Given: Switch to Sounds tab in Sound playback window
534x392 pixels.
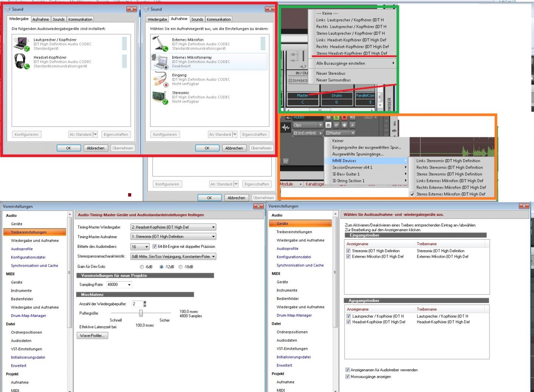Looking at the screenshot, I should pyautogui.click(x=58, y=19).
